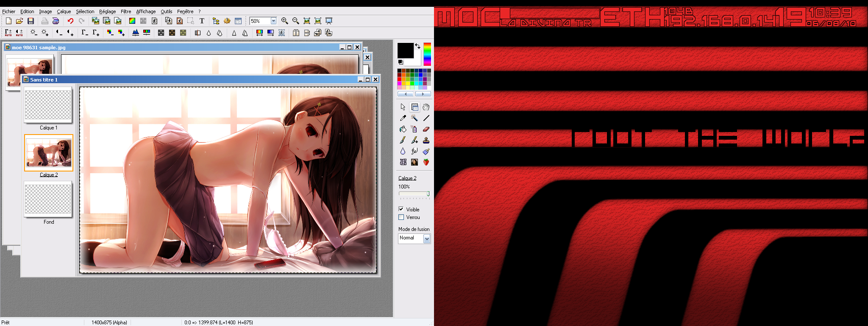Viewport: 868px width, 326px height.
Task: Select the Hand scroll tool
Action: point(426,107)
